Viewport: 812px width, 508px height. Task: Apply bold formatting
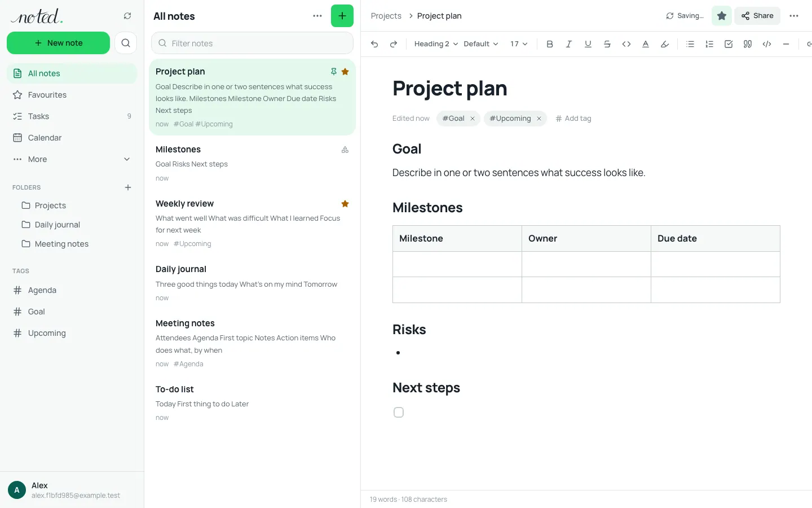(550, 44)
